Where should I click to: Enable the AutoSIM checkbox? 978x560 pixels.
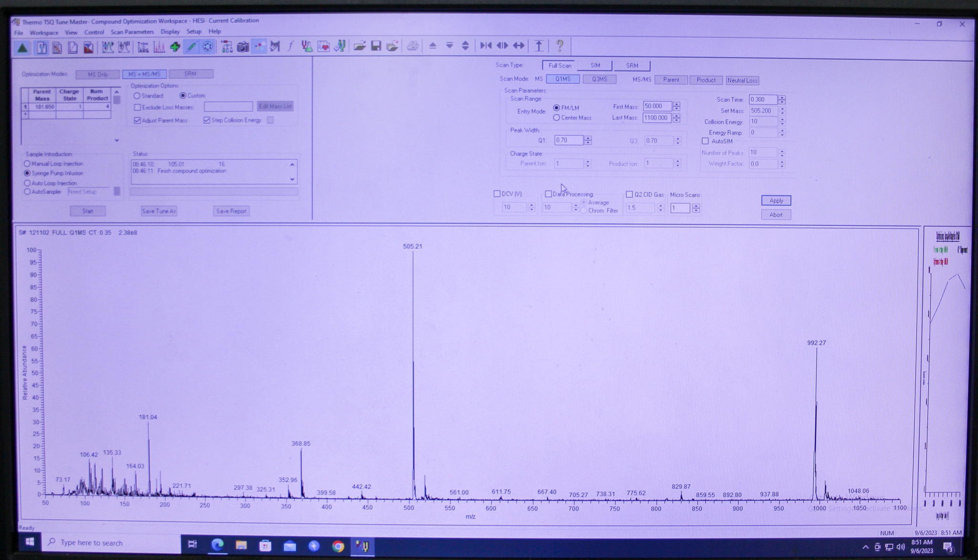click(706, 141)
